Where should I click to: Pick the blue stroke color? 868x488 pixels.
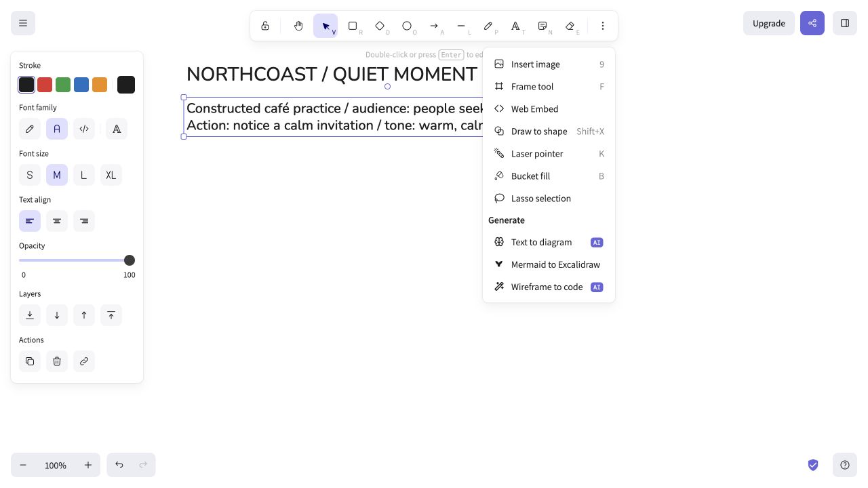(81, 85)
